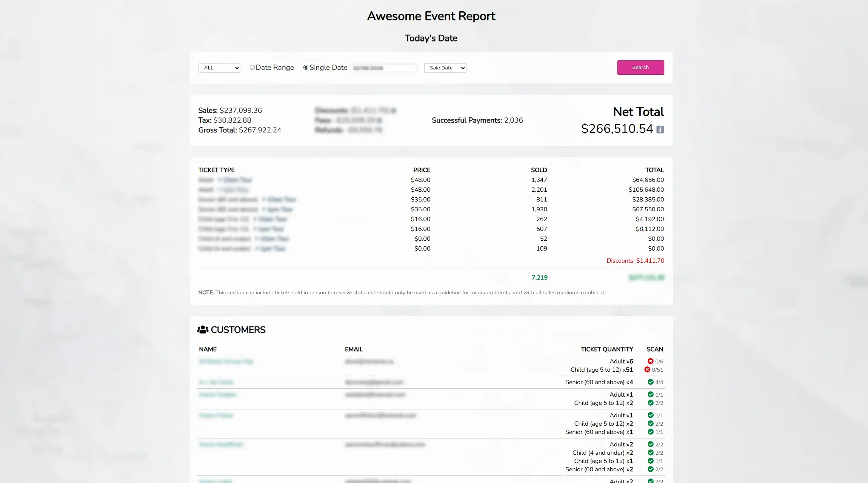This screenshot has height=483, width=868.
Task: Click Successful Payments: 2,036 text
Action: coord(477,120)
